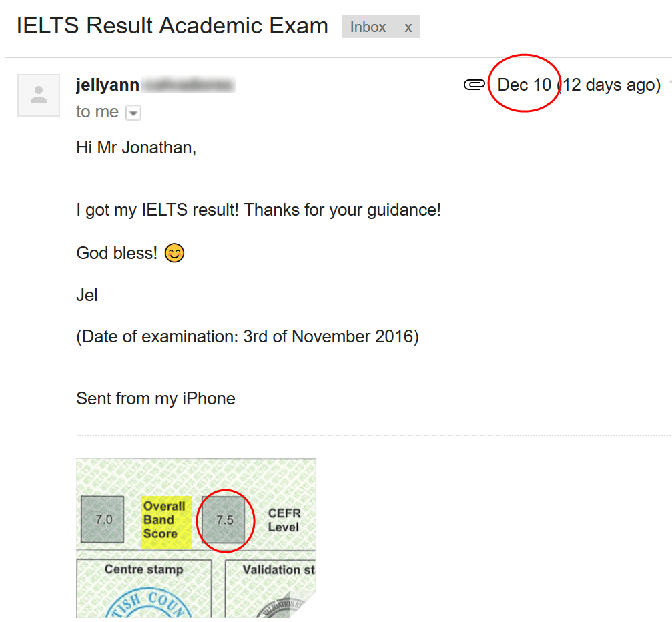
Task: Click the sender's profile avatar
Action: pos(39,95)
